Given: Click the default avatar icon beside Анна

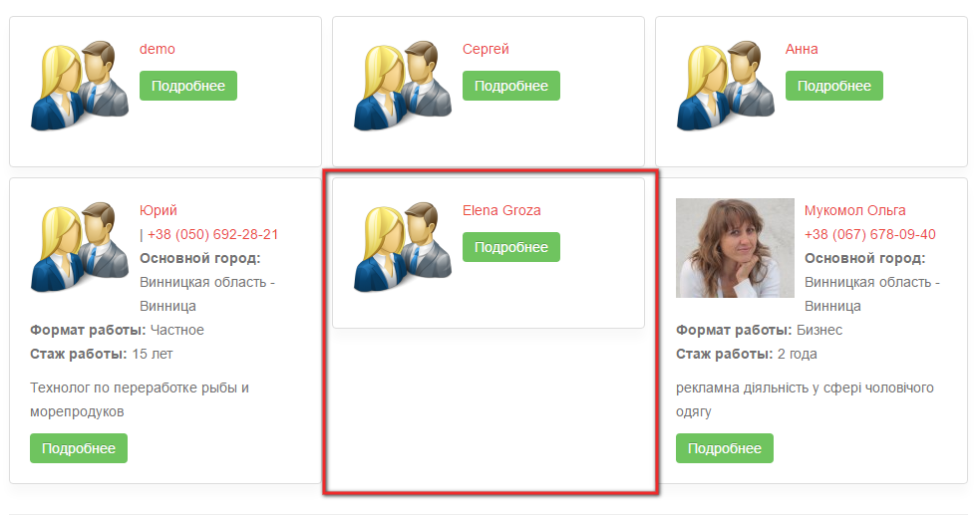Looking at the screenshot, I should tap(726, 87).
